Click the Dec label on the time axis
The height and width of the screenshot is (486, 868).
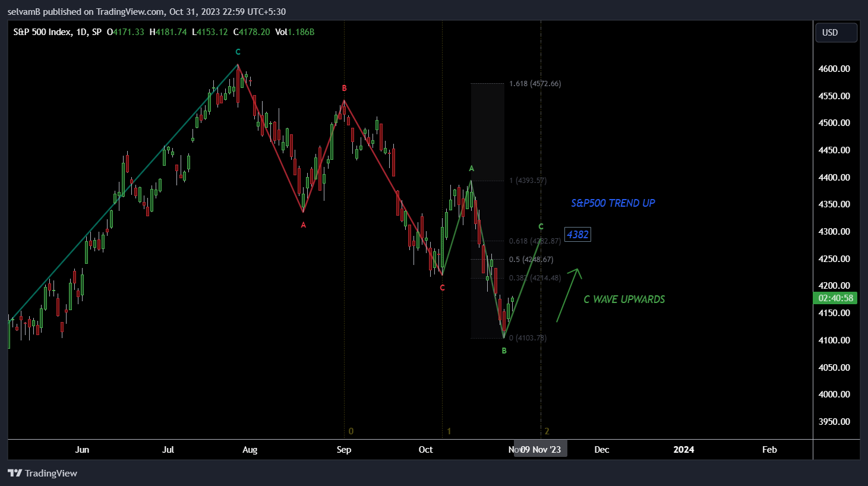[602, 450]
